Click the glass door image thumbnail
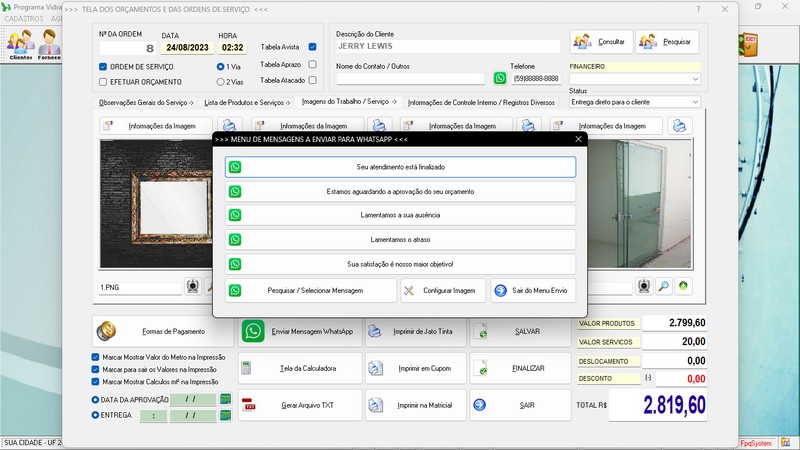 point(640,204)
